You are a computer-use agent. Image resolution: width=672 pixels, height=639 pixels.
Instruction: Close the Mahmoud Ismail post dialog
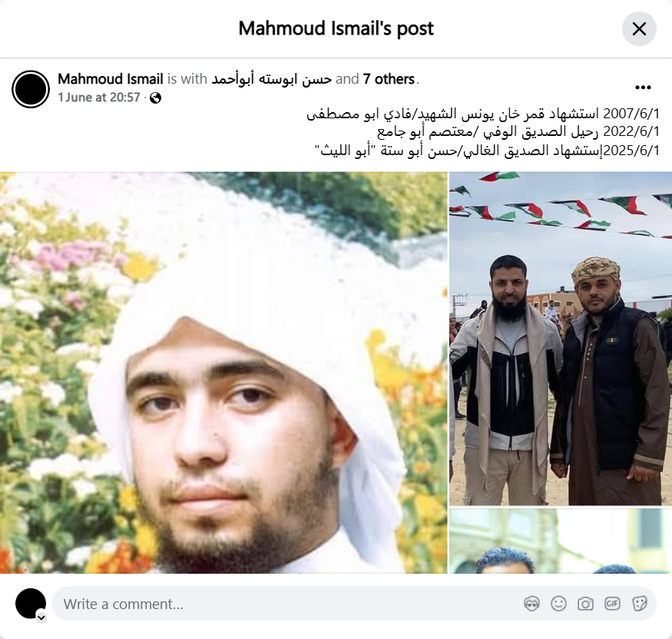point(639,28)
